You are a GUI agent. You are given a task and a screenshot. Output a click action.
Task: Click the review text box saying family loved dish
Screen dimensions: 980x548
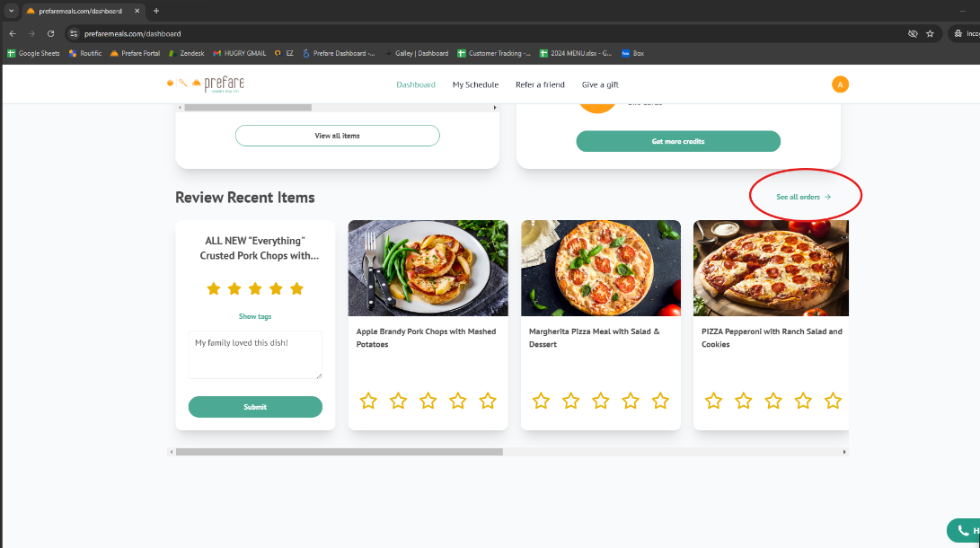(255, 353)
